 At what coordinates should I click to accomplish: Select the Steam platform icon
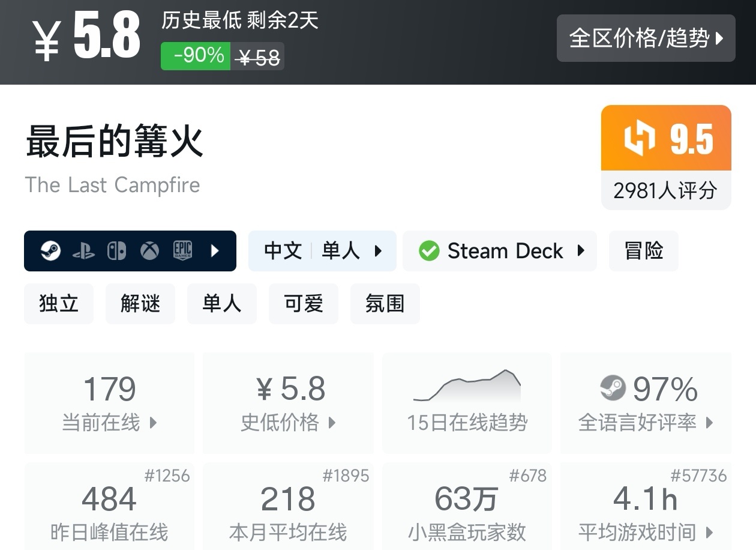click(50, 250)
